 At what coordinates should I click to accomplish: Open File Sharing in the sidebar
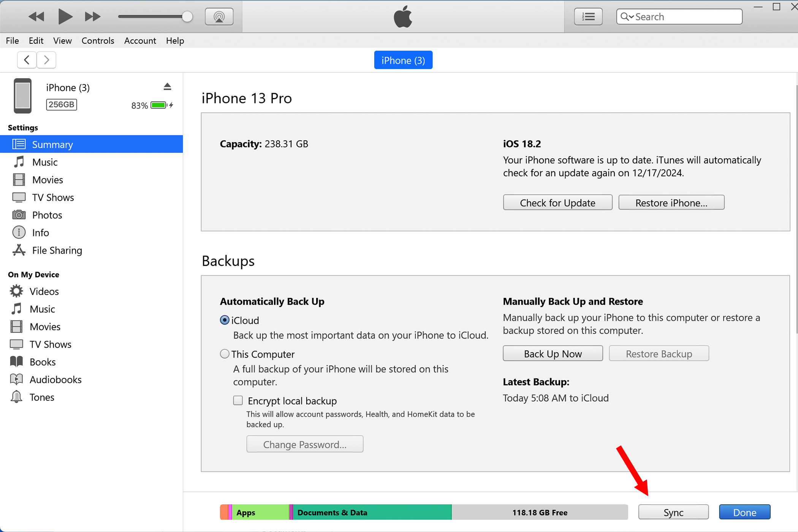[x=57, y=250]
